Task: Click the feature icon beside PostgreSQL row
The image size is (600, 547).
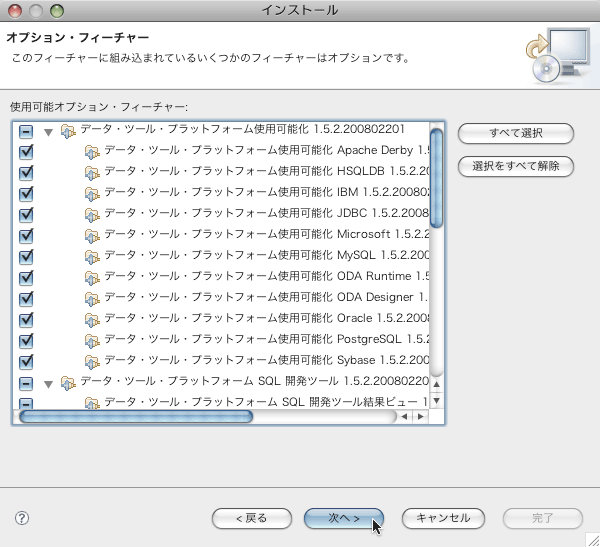Action: tap(92, 341)
